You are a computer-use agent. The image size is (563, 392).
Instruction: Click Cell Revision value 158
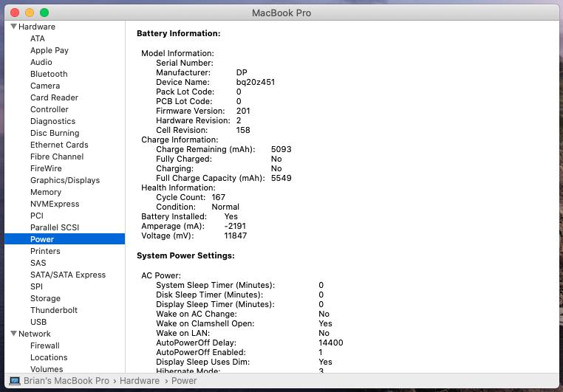[243, 130]
